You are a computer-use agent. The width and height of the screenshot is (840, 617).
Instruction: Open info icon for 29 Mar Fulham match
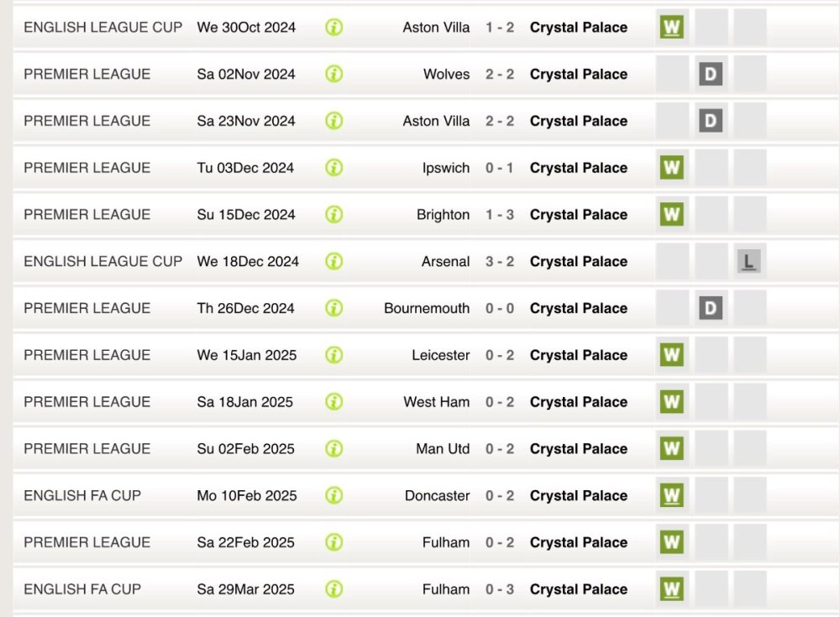[333, 589]
